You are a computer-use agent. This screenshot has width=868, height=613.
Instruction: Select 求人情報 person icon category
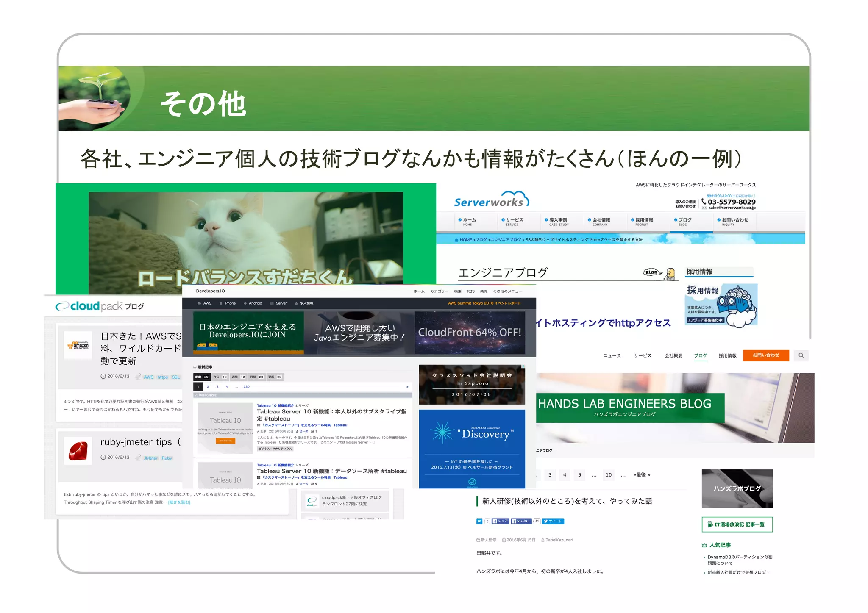pyautogui.click(x=304, y=303)
